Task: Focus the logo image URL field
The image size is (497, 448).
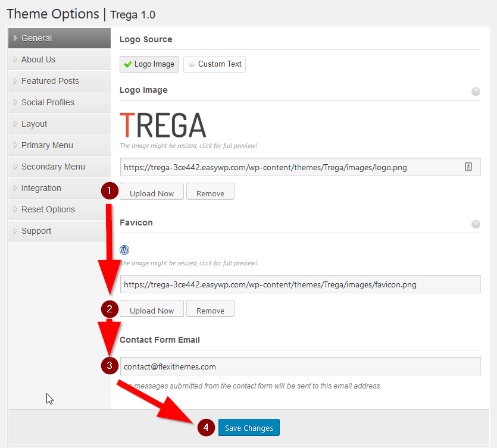Action: coord(300,167)
